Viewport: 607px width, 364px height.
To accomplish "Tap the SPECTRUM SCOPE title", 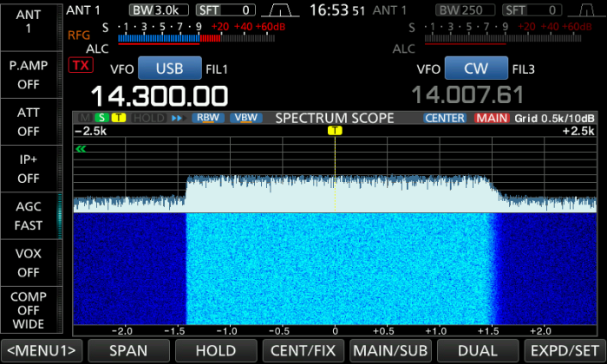I will (335, 118).
